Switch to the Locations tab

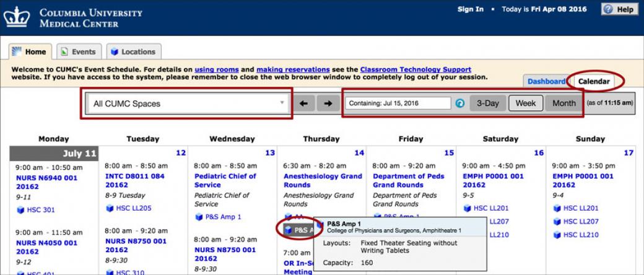134,52
